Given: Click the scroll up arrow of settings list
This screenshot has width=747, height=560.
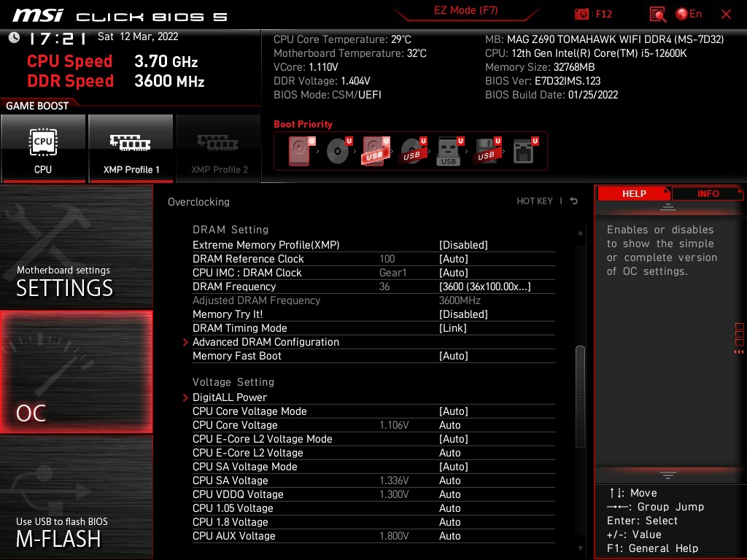Looking at the screenshot, I should point(580,233).
